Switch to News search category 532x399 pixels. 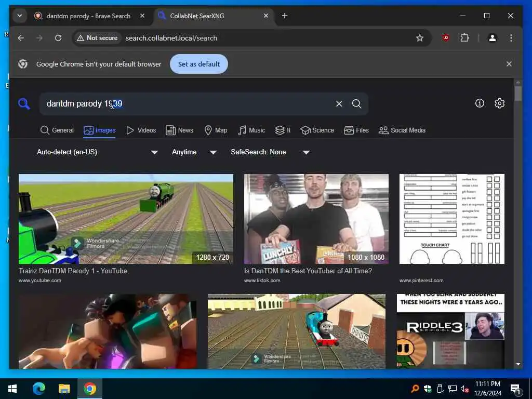179,130
